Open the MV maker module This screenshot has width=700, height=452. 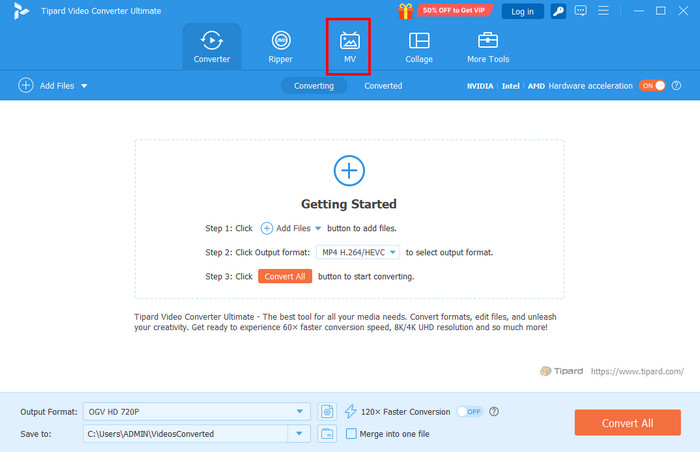(350, 47)
